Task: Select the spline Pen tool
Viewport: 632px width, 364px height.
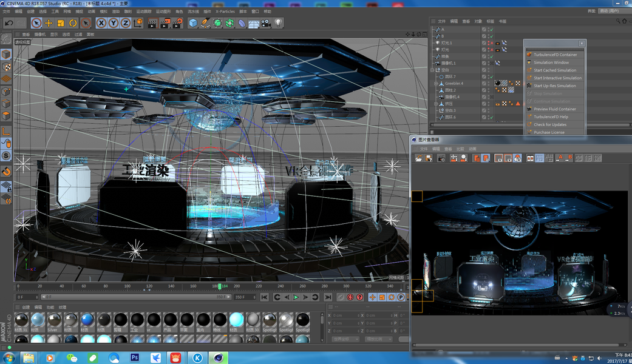Action: point(205,23)
